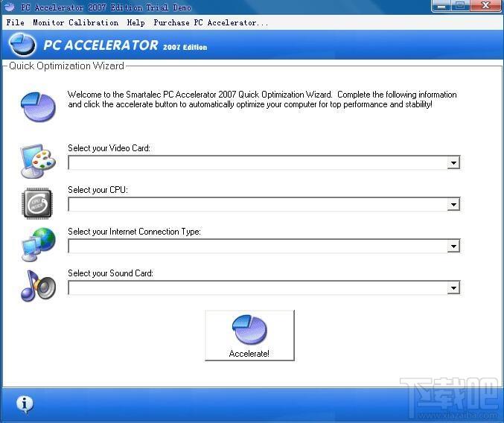Click the CPU chip icon
The height and width of the screenshot is (423, 504).
[36, 203]
